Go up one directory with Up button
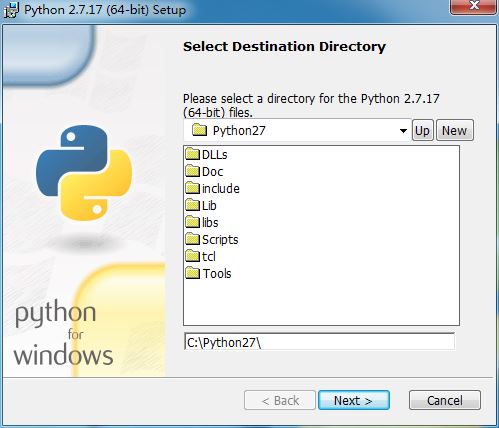This screenshot has width=499, height=428. point(423,130)
